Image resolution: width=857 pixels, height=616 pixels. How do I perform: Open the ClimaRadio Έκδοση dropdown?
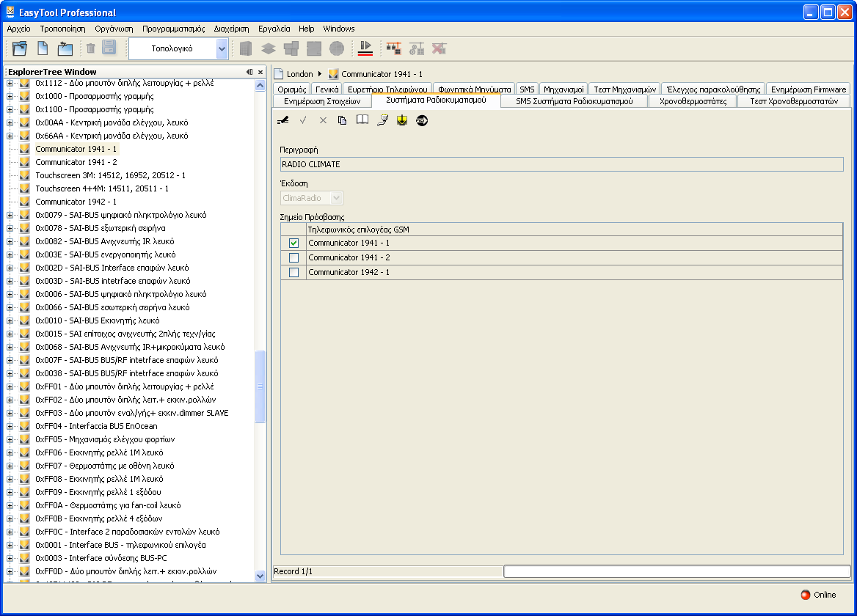click(x=337, y=198)
